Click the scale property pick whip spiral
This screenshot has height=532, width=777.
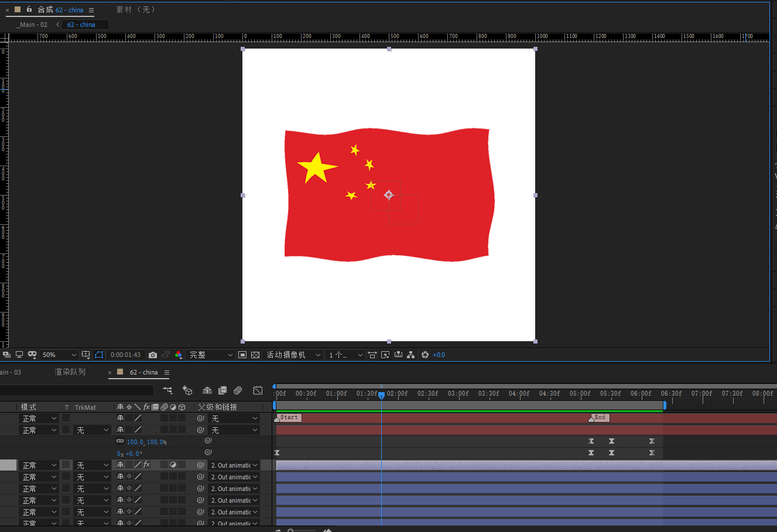[x=208, y=441]
